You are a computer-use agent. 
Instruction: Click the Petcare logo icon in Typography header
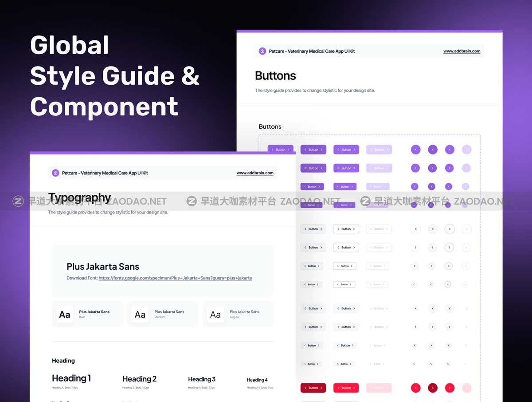click(x=55, y=173)
